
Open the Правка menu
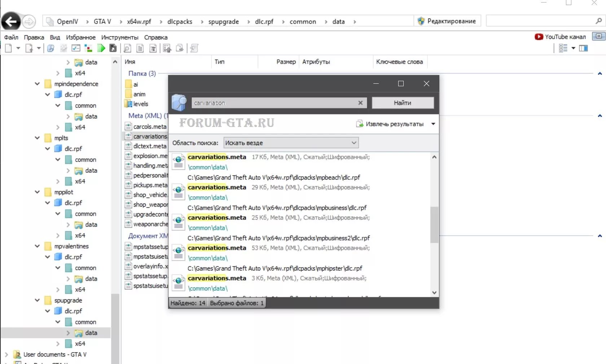click(x=34, y=37)
